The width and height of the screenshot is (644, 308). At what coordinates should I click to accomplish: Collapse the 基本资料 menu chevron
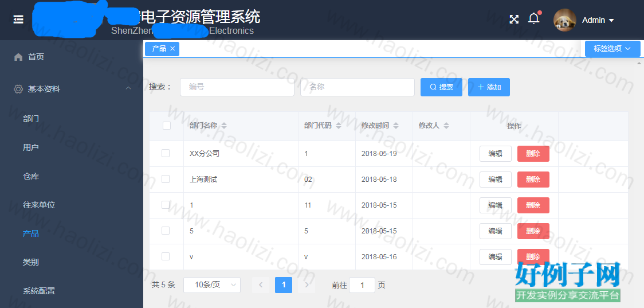point(128,88)
